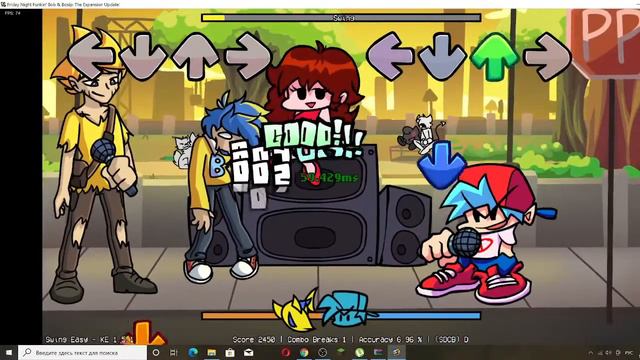The width and height of the screenshot is (640, 360).
Task: Click the green millisecond timing text
Action: pyautogui.click(x=329, y=178)
